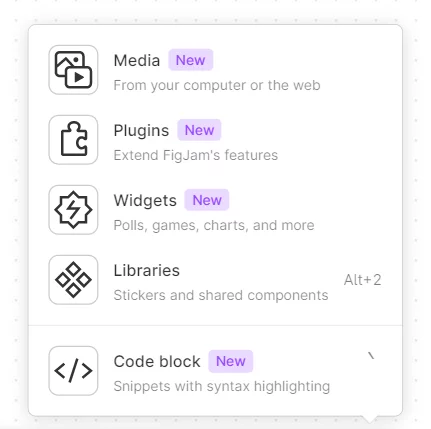The width and height of the screenshot is (431, 429).
Task: Open Libraries from the menu
Action: point(215,280)
